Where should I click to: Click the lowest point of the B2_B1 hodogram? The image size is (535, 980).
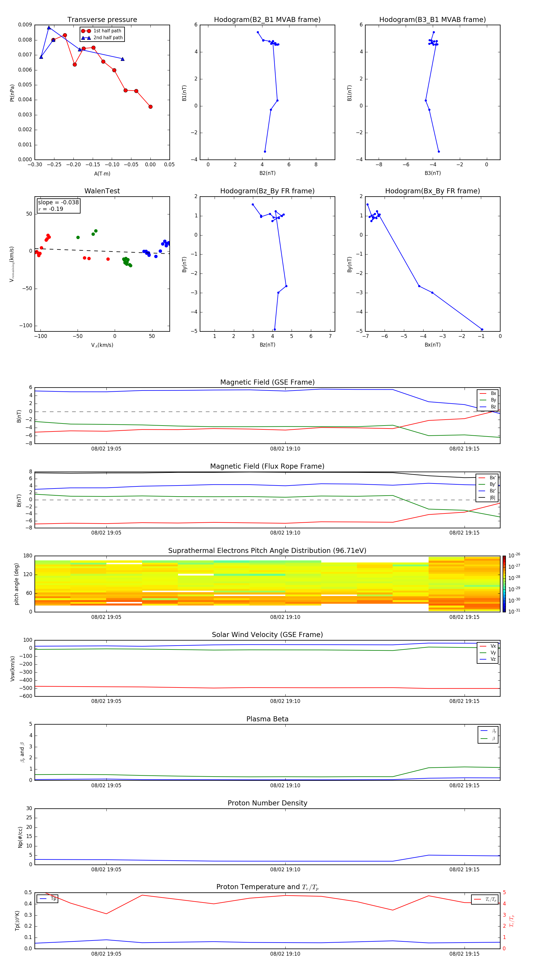[265, 152]
